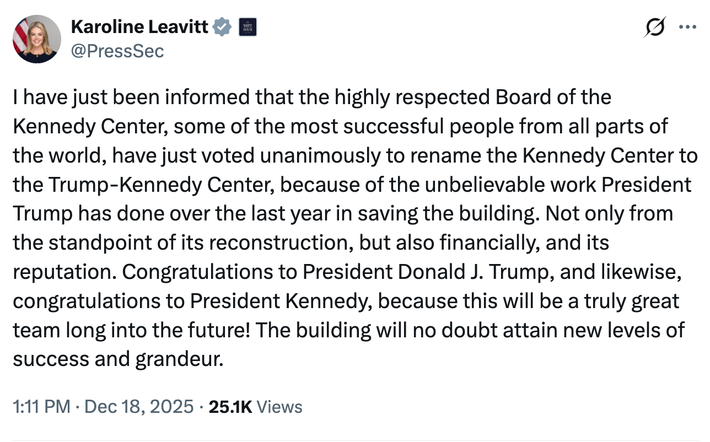710x442 pixels.
Task: Open Karoline Leavitt's profile picture
Action: [x=36, y=38]
